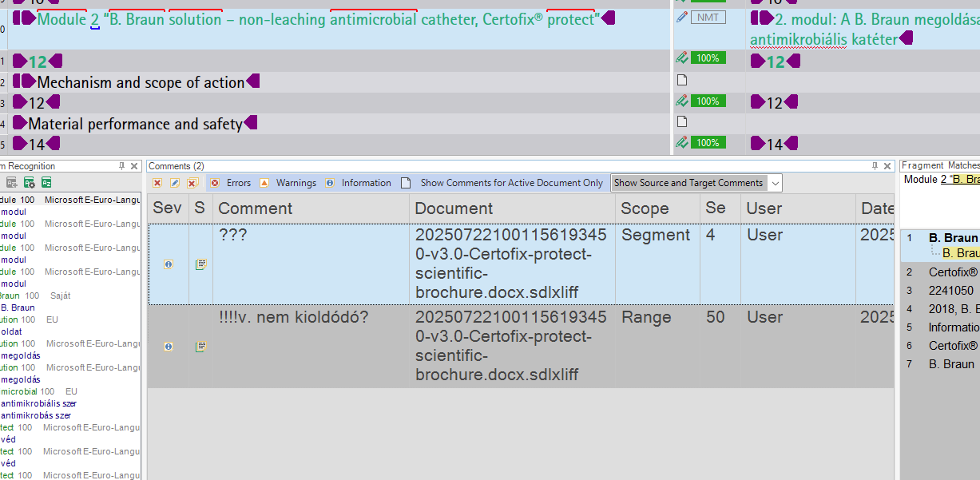Click the delete comment icon in Comments toolbar
The image size is (980, 480).
[x=157, y=183]
